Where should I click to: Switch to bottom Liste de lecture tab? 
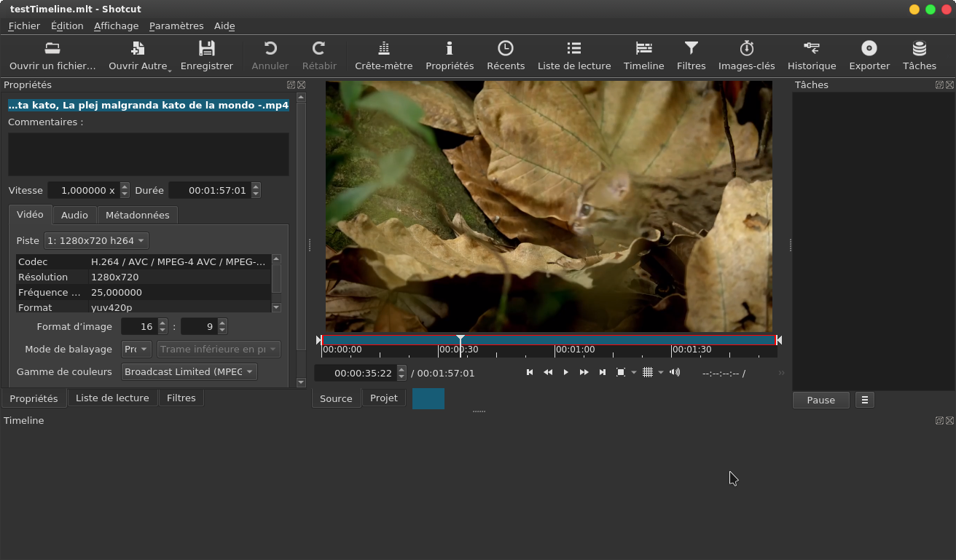112,398
